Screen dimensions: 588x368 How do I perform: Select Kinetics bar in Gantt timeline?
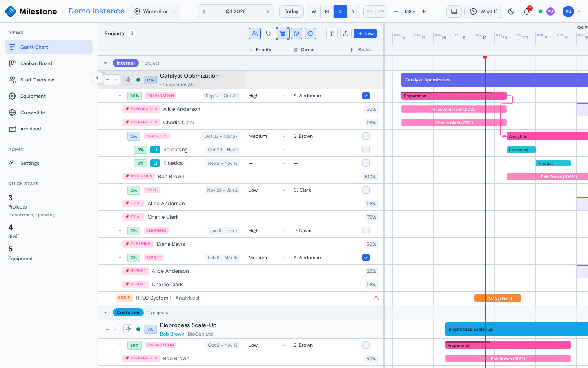click(x=553, y=163)
